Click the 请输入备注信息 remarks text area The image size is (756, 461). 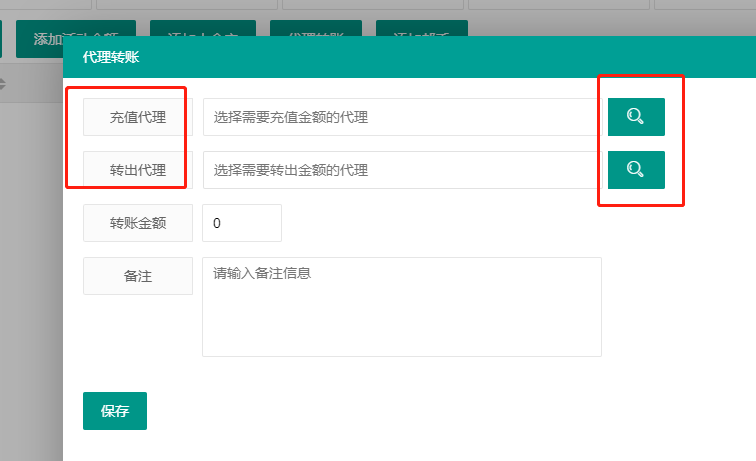(401, 306)
